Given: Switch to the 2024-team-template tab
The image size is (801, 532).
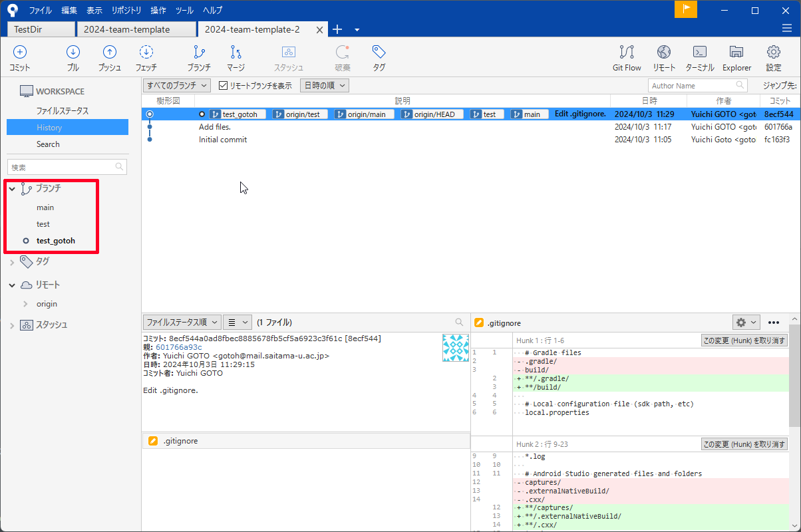Looking at the screenshot, I should (x=136, y=29).
